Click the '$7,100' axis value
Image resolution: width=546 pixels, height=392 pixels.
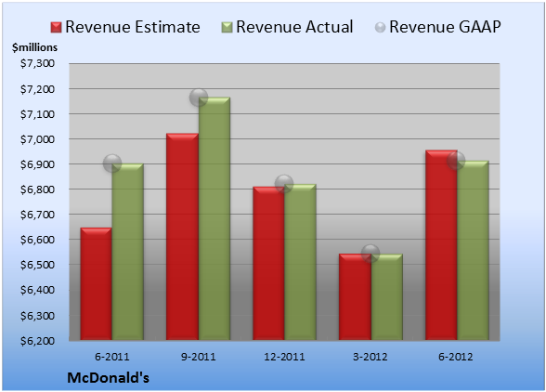coord(37,114)
